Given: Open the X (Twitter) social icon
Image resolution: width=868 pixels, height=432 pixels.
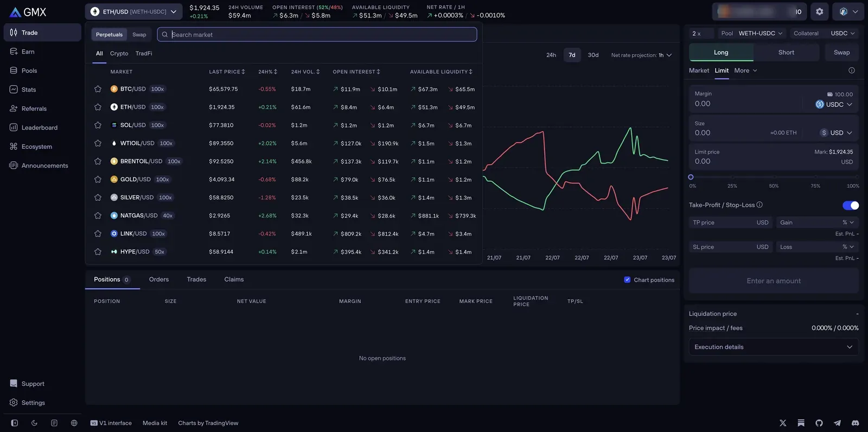Looking at the screenshot, I should coord(783,423).
